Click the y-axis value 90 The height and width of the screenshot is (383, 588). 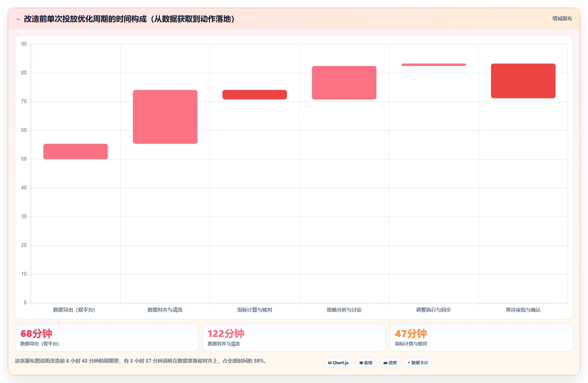click(x=24, y=44)
